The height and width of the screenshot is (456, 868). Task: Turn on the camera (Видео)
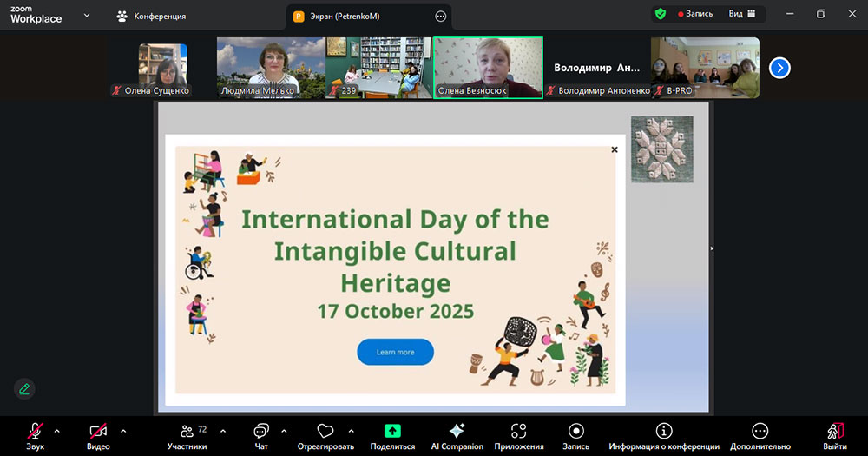[x=98, y=432]
